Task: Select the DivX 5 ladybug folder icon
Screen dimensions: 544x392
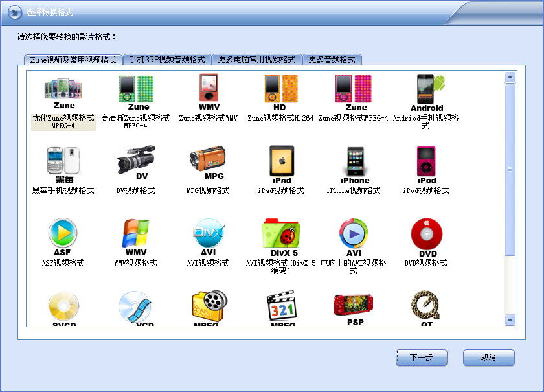Action: coord(282,238)
